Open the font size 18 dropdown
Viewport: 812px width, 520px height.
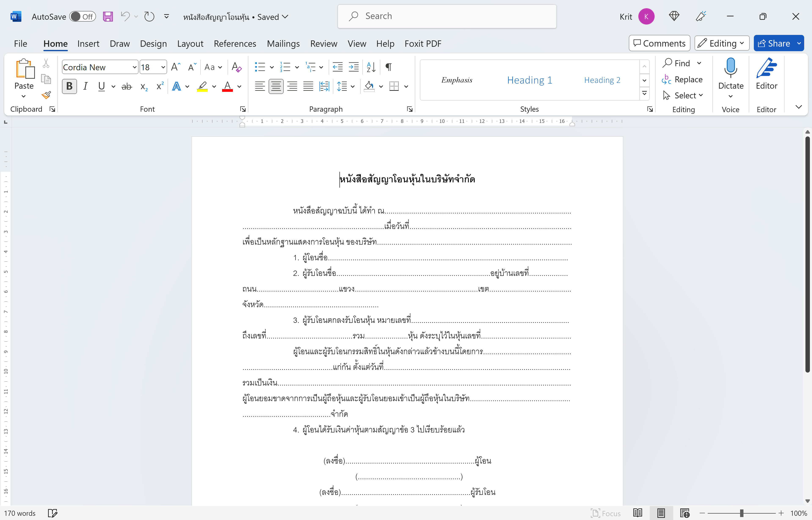point(163,67)
